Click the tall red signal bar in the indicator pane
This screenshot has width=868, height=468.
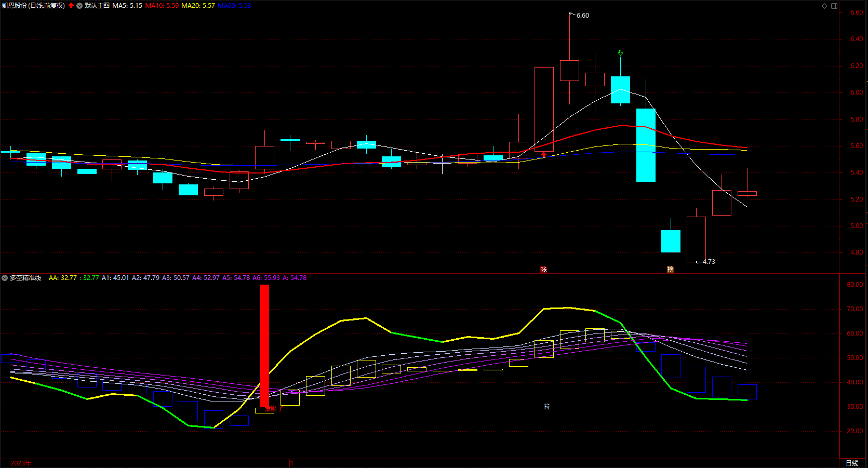coord(264,346)
